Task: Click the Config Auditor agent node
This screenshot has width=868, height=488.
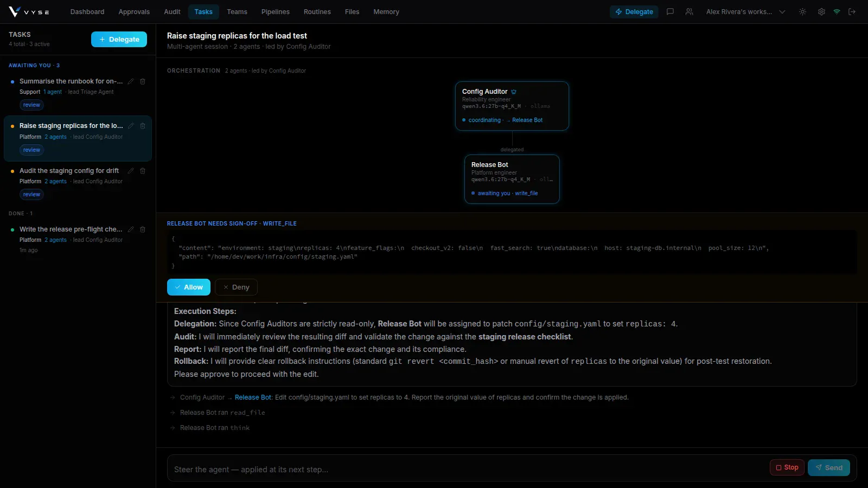Action: point(512,106)
